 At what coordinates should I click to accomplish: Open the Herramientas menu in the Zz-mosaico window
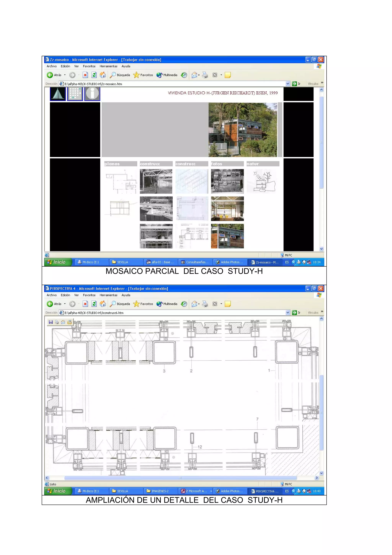pyautogui.click(x=109, y=66)
